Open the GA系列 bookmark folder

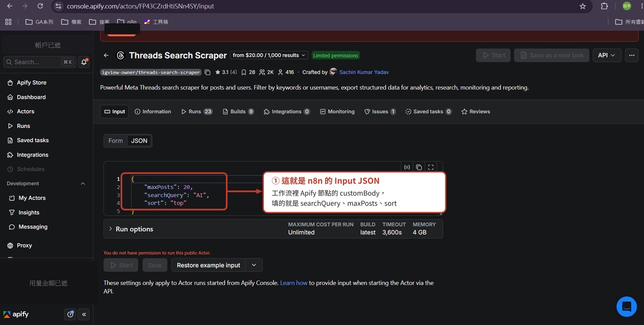coord(39,22)
